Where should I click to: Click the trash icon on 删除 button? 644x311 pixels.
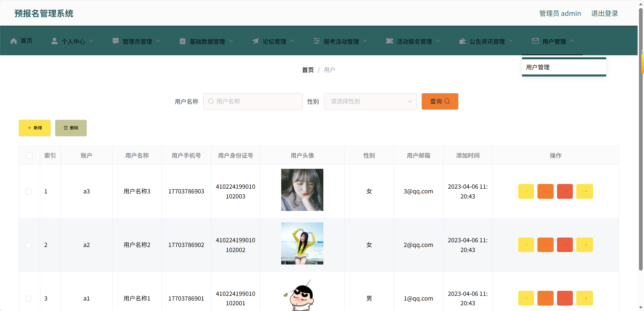(66, 128)
